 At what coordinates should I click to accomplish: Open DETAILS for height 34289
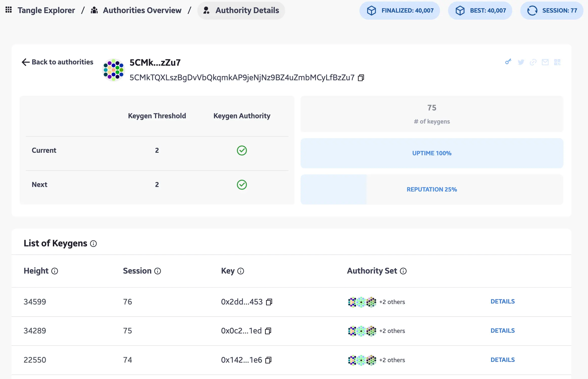pos(503,331)
